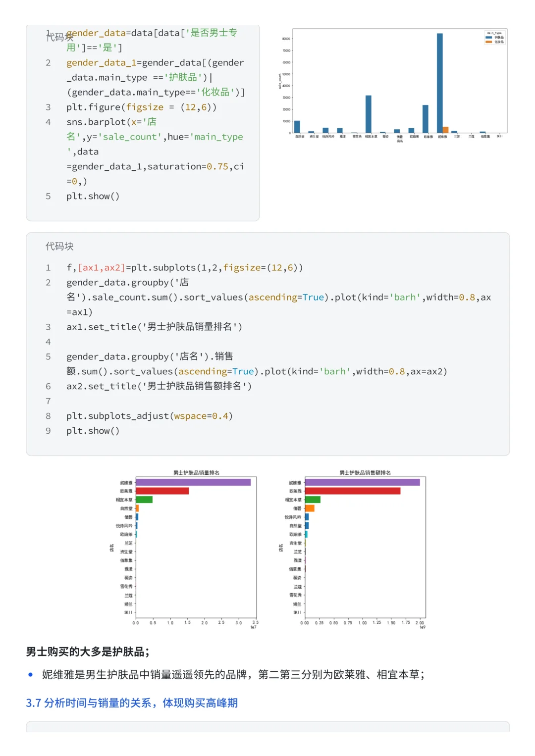Click the 男士护肤品销售额排名 chart title
535x756 pixels.
365,473
